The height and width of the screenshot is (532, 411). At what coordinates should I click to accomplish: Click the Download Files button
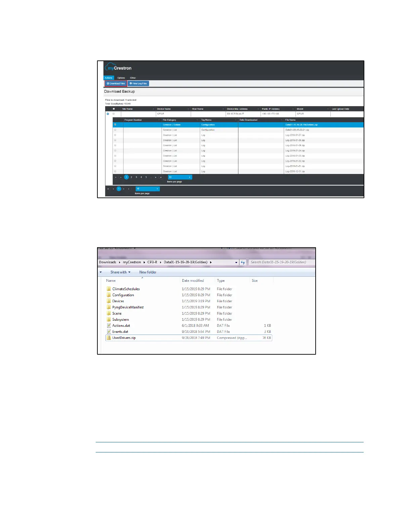(116, 83)
